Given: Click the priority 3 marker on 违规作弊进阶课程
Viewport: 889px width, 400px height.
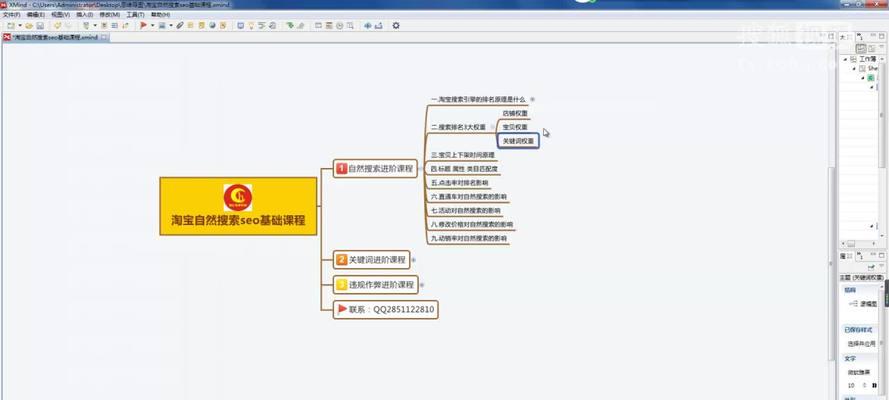Looking at the screenshot, I should point(341,284).
